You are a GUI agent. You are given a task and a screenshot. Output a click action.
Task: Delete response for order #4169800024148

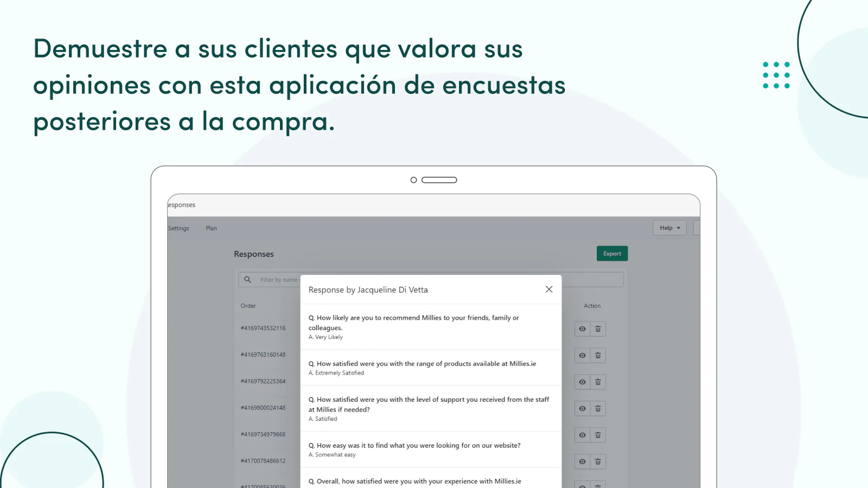(x=598, y=409)
